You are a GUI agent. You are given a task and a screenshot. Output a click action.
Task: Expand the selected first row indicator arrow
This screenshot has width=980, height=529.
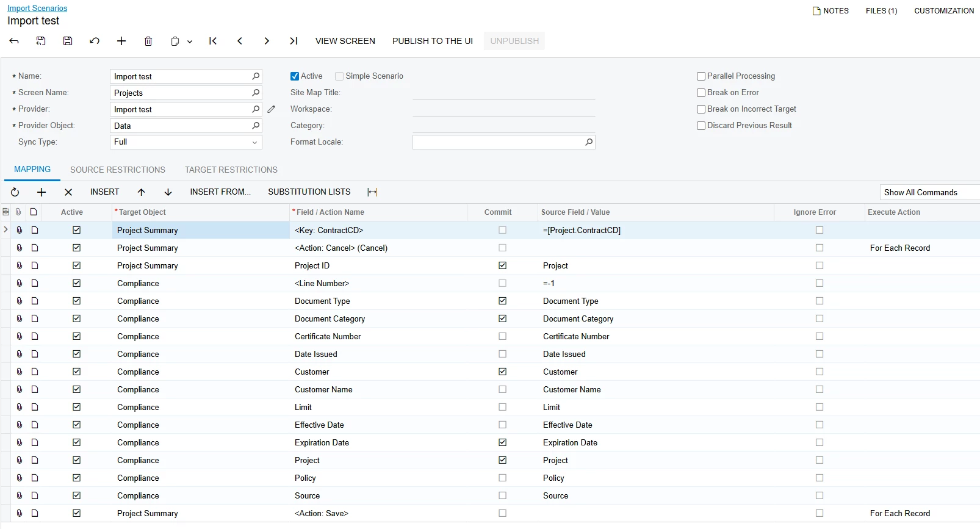(5, 230)
